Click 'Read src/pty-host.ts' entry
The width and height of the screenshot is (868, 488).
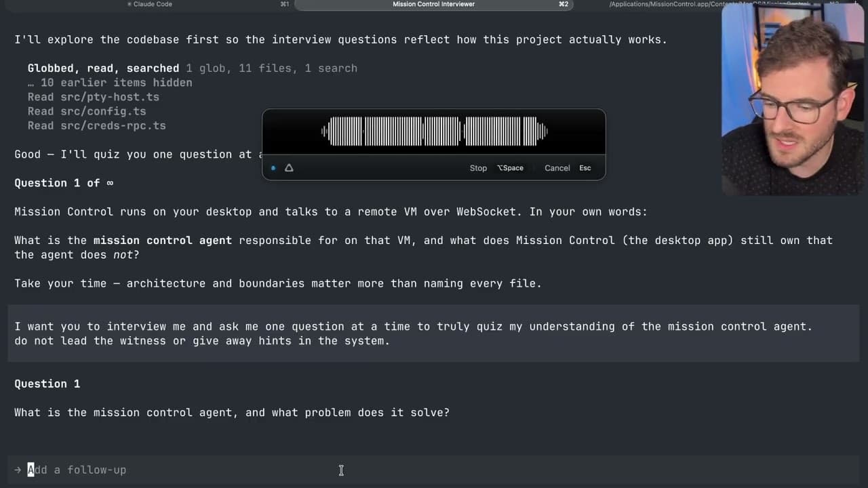[94, 97]
